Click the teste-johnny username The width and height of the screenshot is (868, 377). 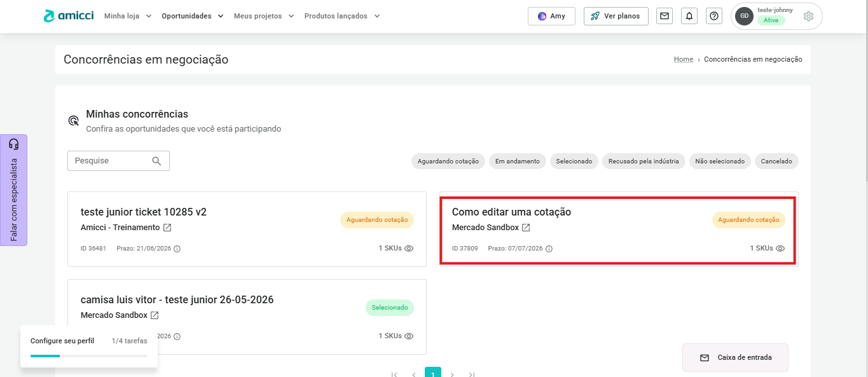(775, 10)
